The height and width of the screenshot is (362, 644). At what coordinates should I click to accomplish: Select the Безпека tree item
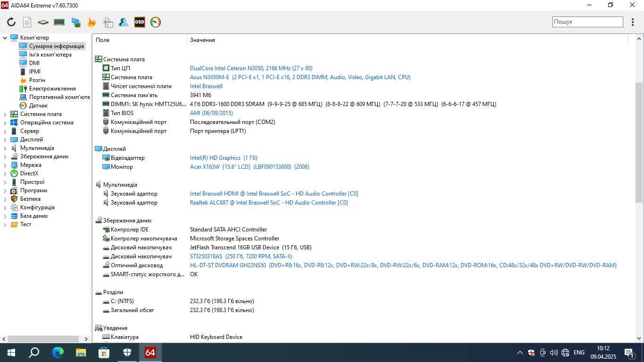(x=30, y=199)
